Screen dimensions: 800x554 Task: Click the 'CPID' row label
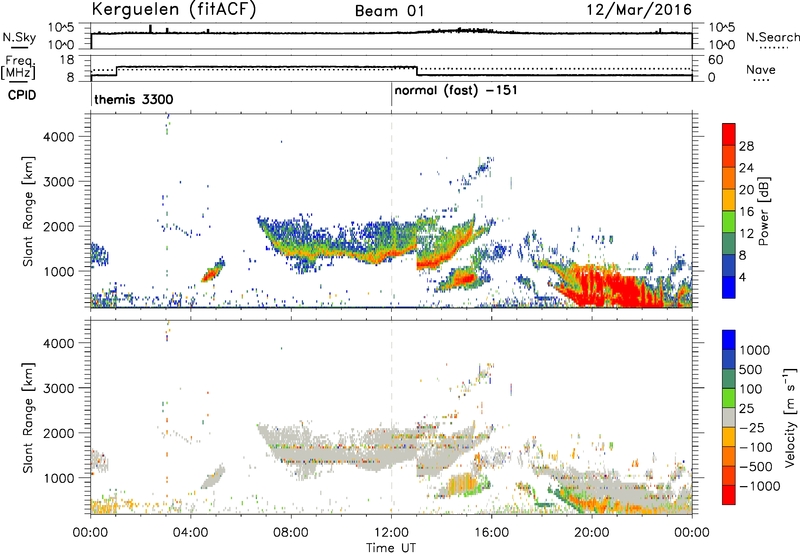(22, 95)
